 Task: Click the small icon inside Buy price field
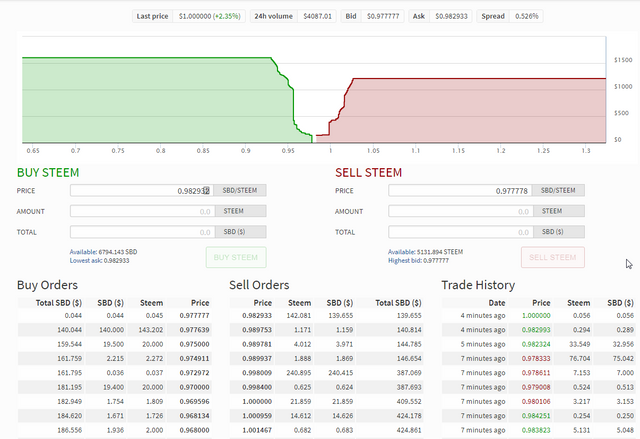207,190
